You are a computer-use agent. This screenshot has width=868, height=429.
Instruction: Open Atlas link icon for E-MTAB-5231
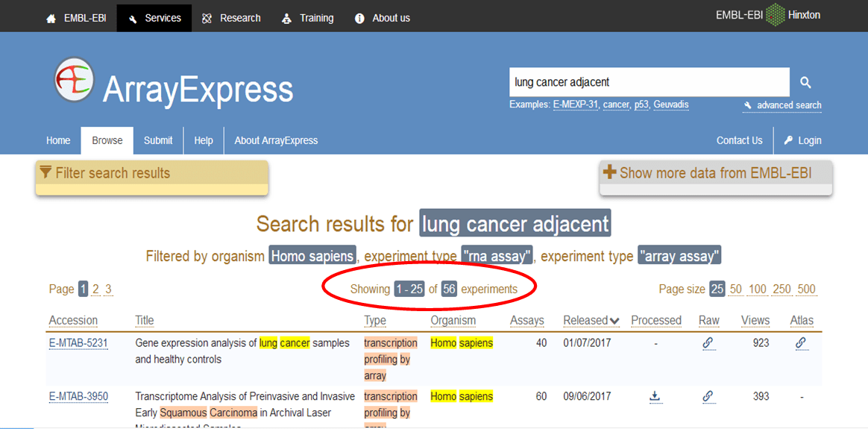pyautogui.click(x=801, y=343)
